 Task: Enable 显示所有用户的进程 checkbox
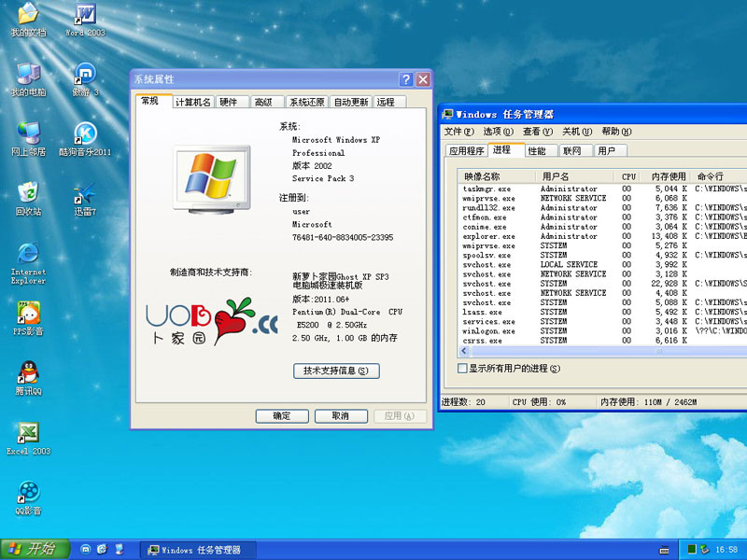click(462, 369)
